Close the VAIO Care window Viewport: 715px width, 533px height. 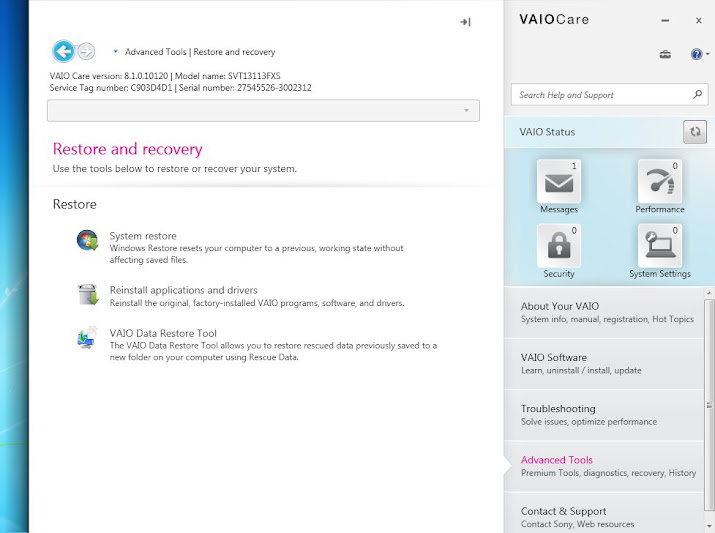click(x=699, y=21)
